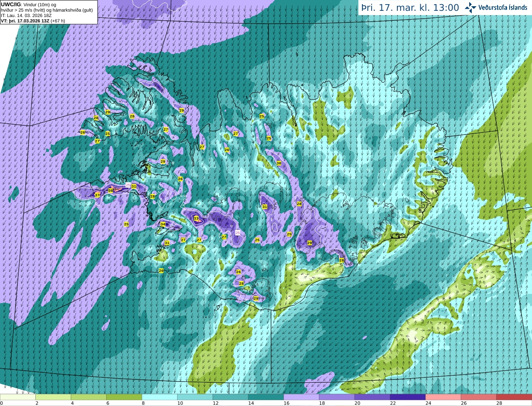The height and width of the screenshot is (406, 532).
Task: Click the yellow gust marker labeled 30
Action: pyautogui.click(x=279, y=163)
